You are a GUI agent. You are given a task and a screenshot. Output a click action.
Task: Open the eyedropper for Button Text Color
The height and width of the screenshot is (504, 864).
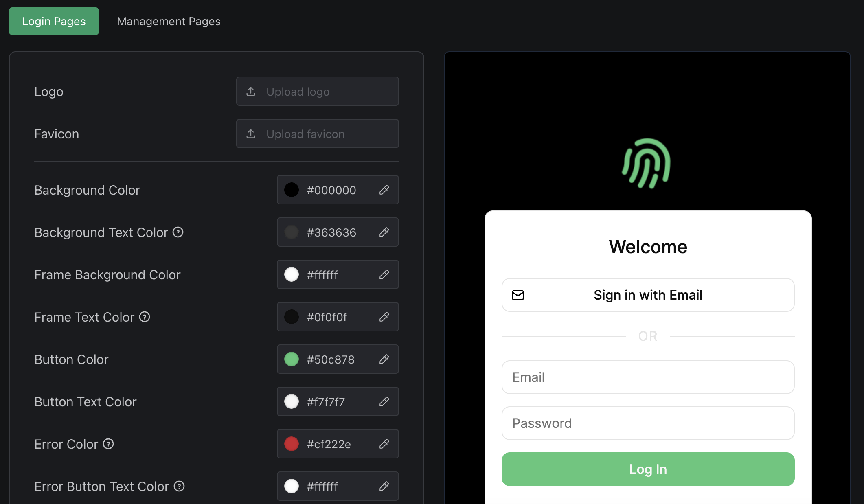[384, 401]
